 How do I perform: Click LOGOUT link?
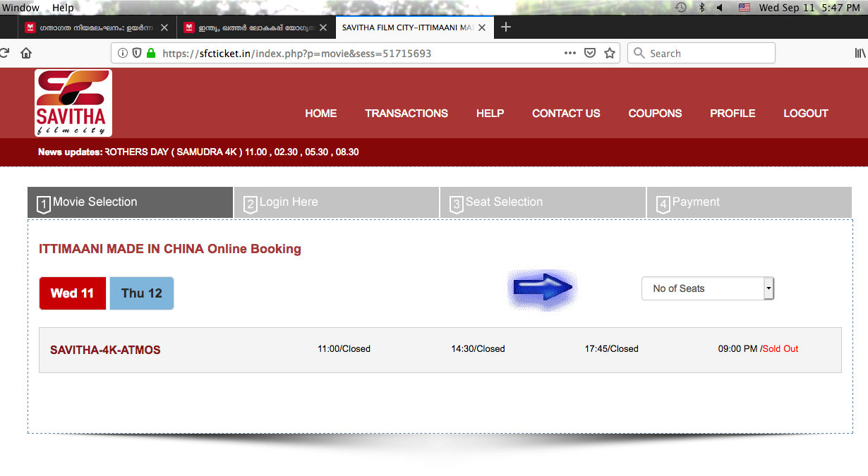(x=806, y=114)
